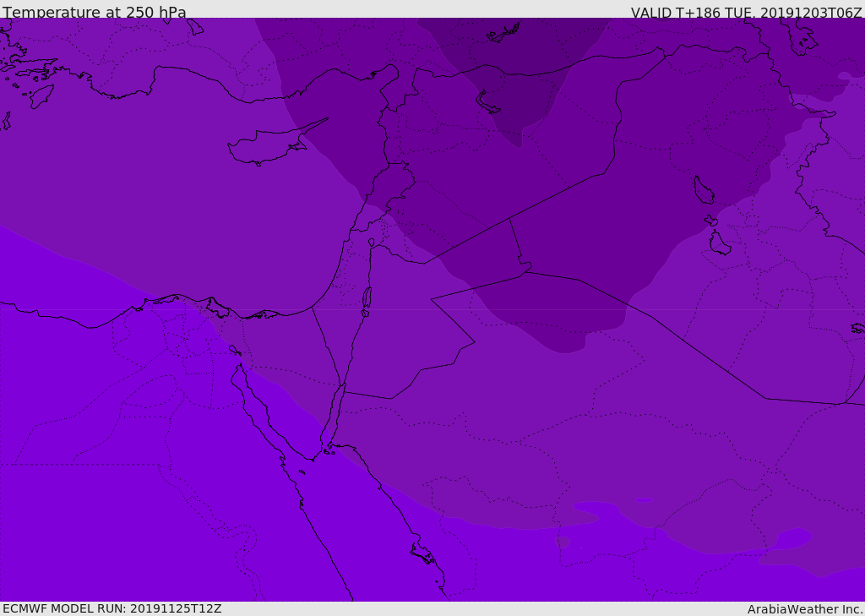Click the island of Cyprus on the map
865x616 pixels.
(276, 144)
